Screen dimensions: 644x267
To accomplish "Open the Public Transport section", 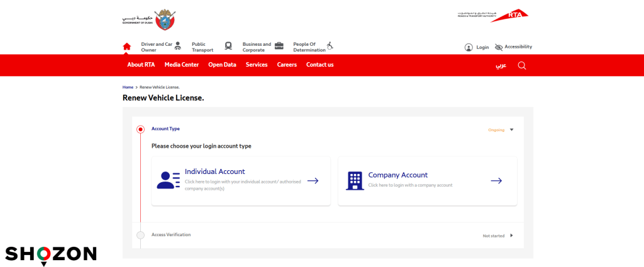I will tap(203, 47).
